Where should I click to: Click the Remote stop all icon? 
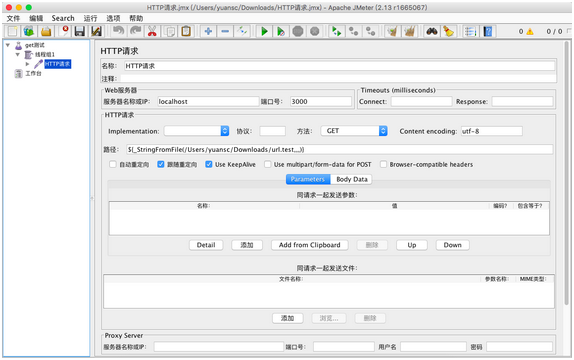pyautogui.click(x=353, y=31)
